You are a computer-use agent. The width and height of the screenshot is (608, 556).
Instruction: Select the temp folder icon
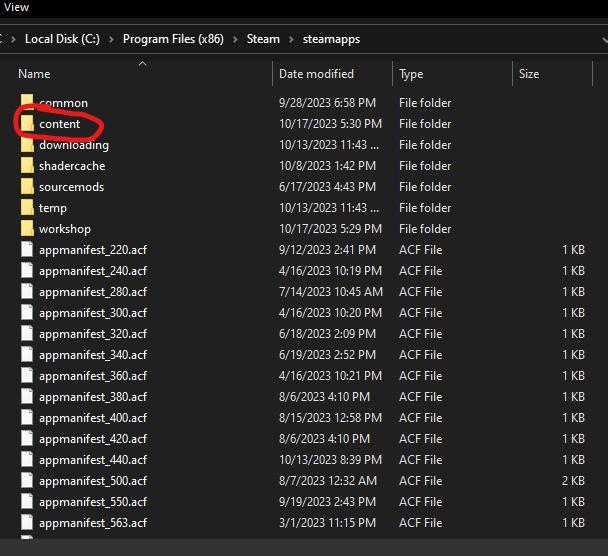[x=27, y=207]
